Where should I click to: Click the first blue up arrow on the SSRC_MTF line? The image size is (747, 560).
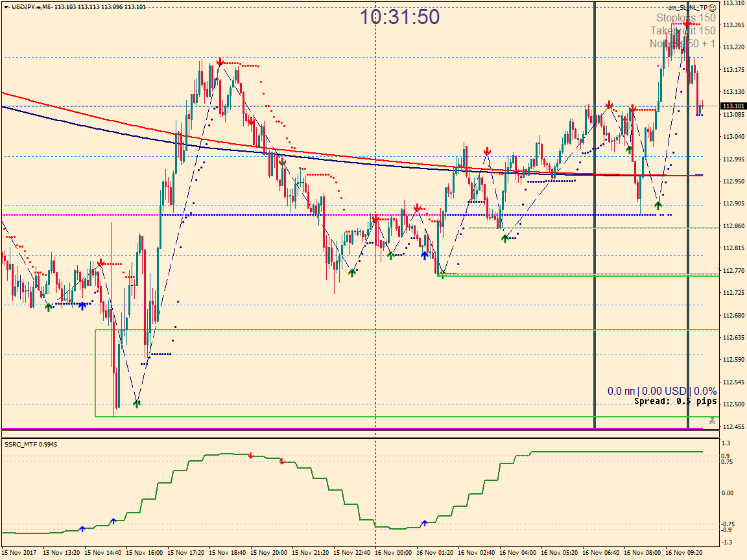(82, 529)
